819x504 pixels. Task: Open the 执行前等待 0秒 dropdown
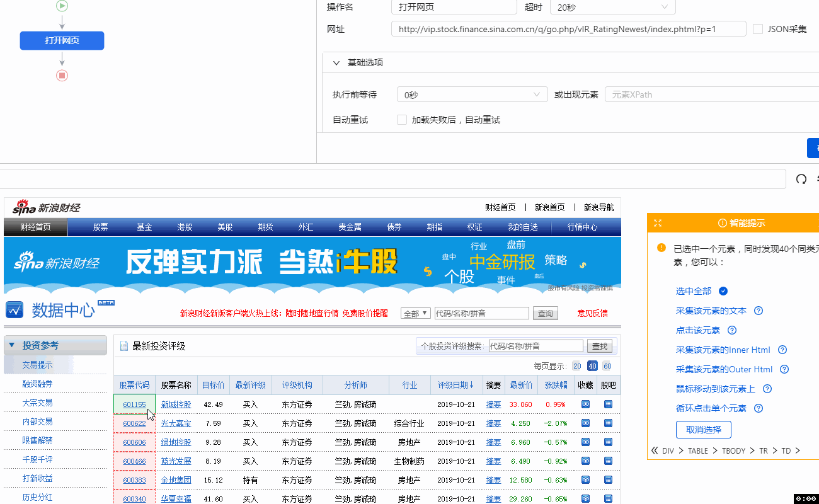point(472,94)
